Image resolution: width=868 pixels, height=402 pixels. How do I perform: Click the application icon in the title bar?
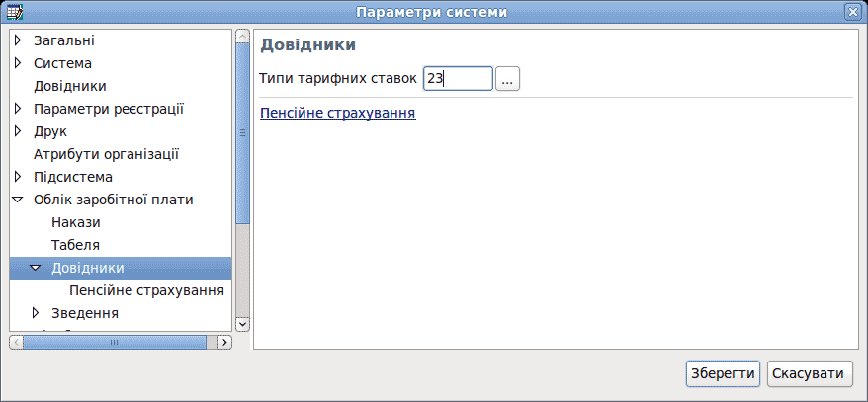[x=13, y=12]
